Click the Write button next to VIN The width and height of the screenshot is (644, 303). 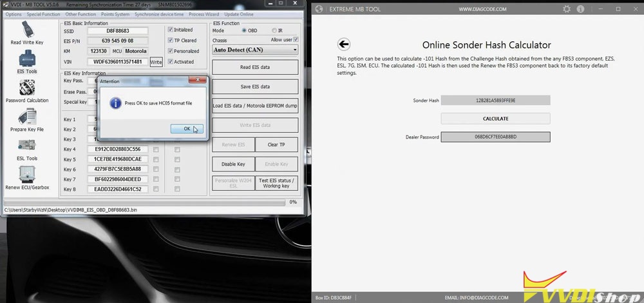(156, 62)
